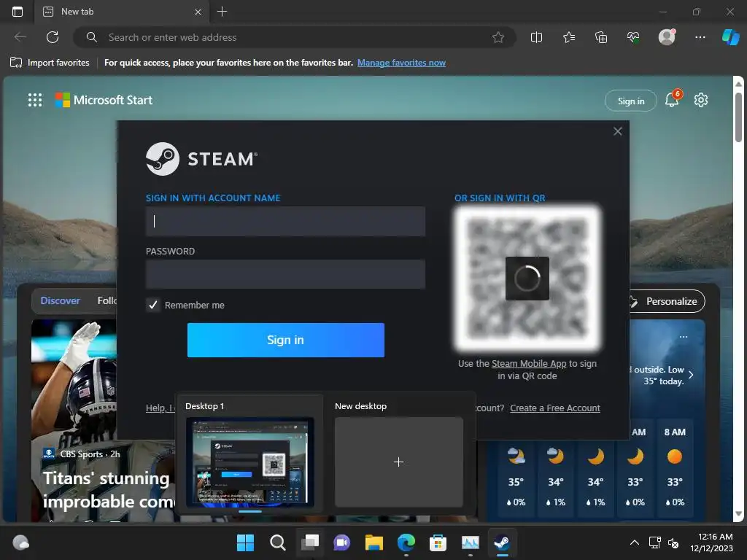The width and height of the screenshot is (747, 560).
Task: Open Edge Settings and more menu
Action: click(x=700, y=37)
